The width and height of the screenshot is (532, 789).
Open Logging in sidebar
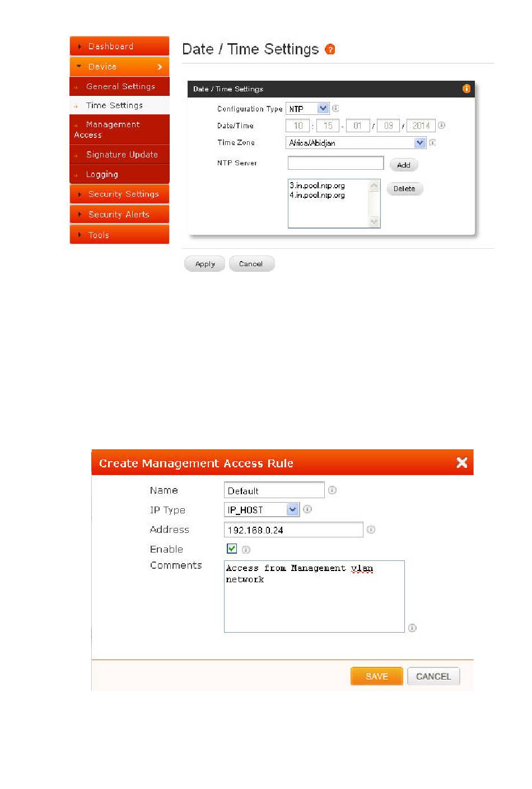pyautogui.click(x=119, y=174)
